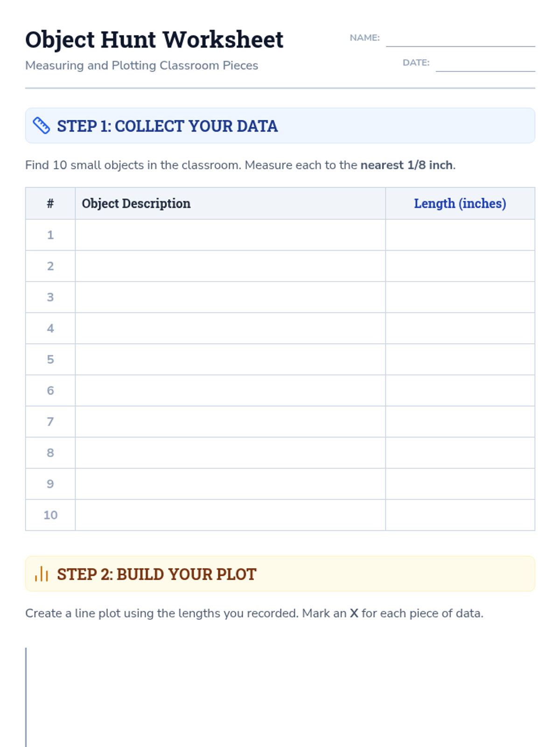The height and width of the screenshot is (747, 560).
Task: Click the bar chart icon beside Step 2
Action: pos(41,574)
